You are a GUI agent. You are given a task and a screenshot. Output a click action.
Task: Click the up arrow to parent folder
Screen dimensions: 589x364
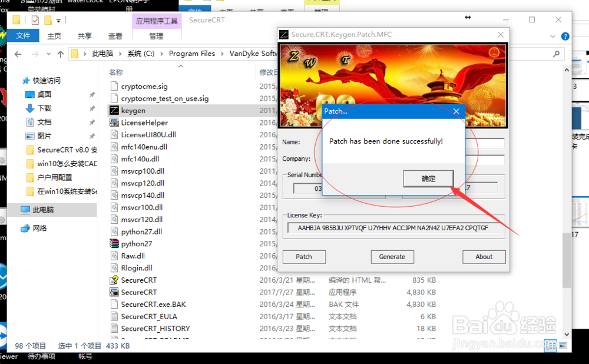[61, 54]
